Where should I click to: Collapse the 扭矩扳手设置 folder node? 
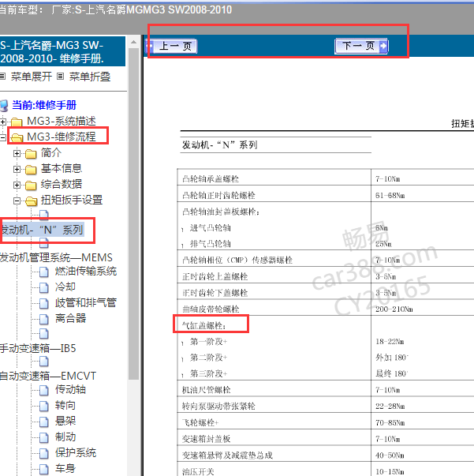point(17,201)
